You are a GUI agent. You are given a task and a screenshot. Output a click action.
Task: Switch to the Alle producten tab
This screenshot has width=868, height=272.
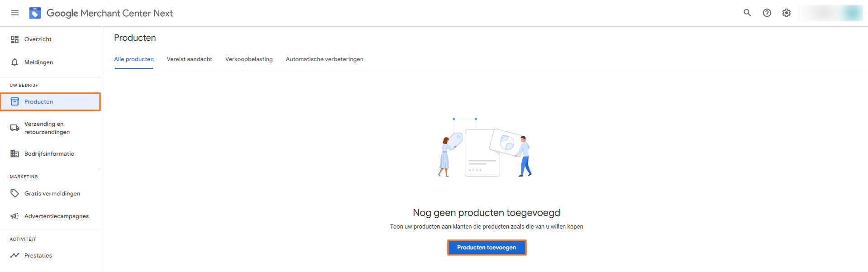click(134, 59)
